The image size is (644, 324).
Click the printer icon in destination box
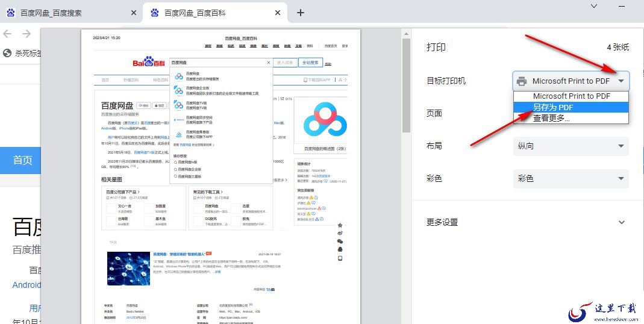coord(522,81)
